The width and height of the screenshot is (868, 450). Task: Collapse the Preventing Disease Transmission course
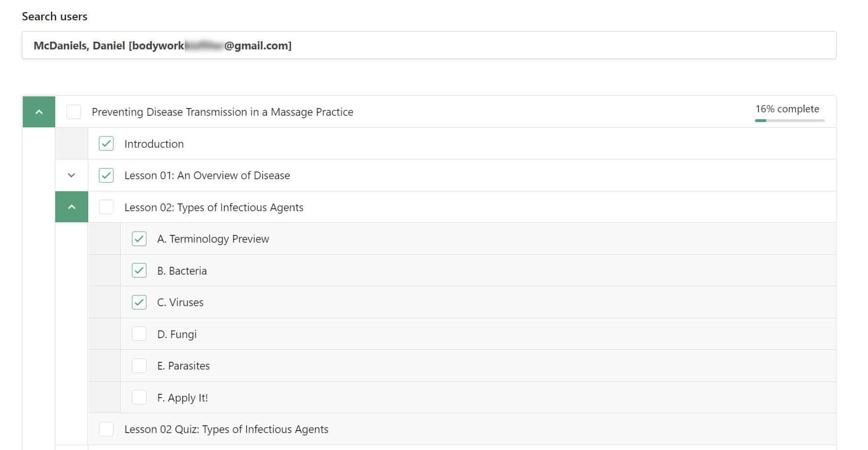click(39, 112)
